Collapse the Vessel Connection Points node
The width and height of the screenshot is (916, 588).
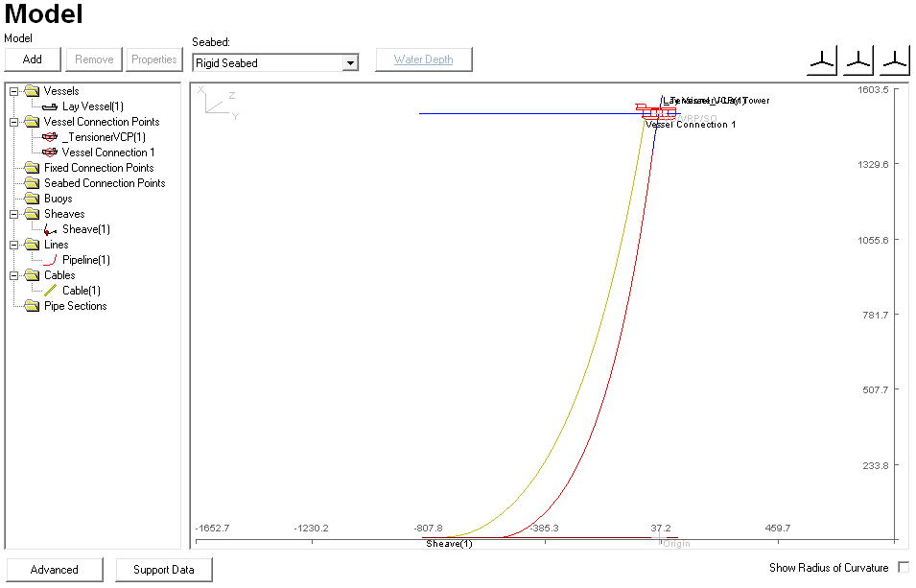(14, 122)
